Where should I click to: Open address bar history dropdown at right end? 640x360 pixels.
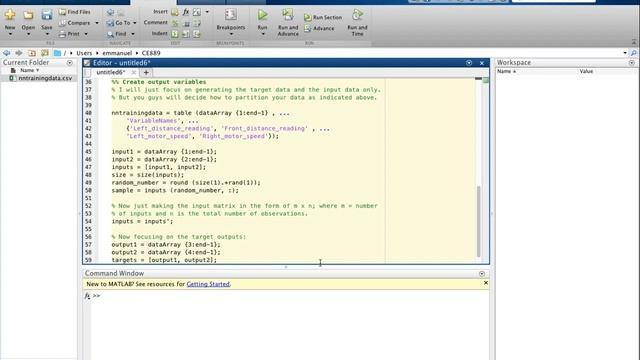[625, 53]
